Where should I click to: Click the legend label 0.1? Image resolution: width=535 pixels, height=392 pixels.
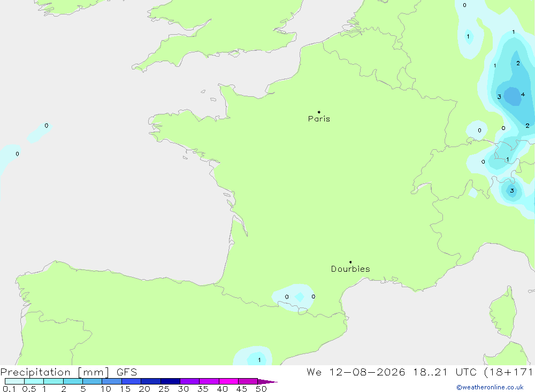tap(9, 389)
